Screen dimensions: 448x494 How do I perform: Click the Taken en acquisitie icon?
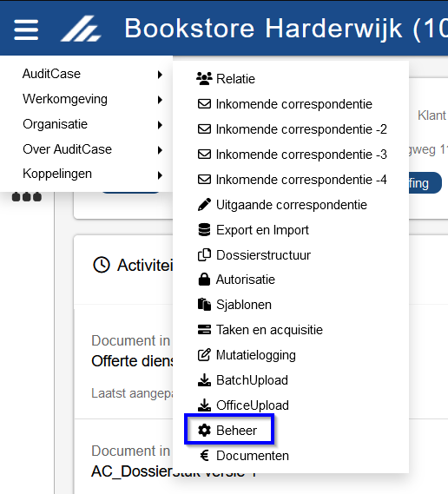pos(204,330)
